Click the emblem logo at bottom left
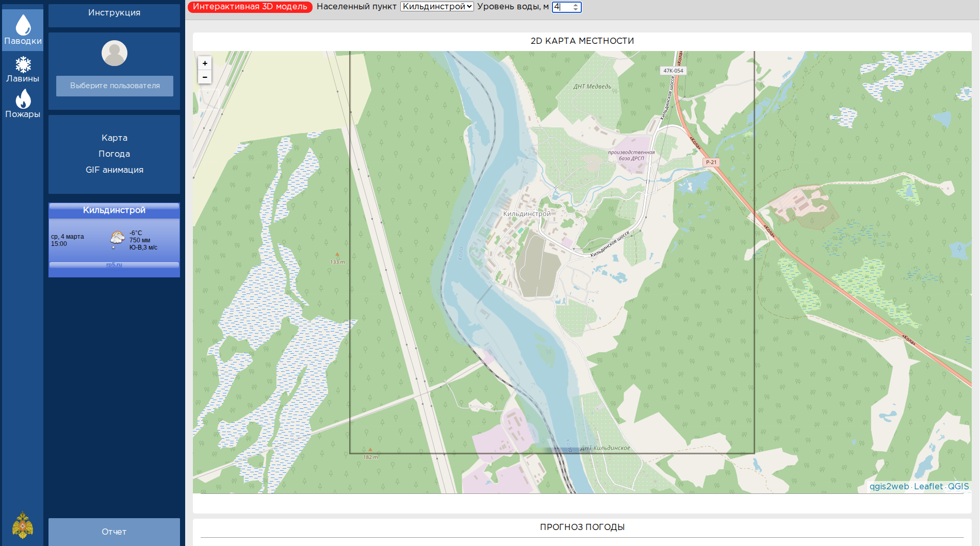Screen dimensions: 980x546 (23, 525)
